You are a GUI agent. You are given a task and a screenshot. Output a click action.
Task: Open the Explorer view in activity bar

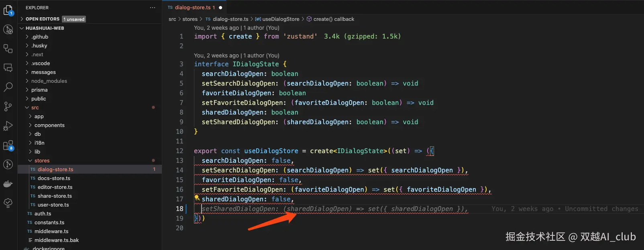point(8,10)
